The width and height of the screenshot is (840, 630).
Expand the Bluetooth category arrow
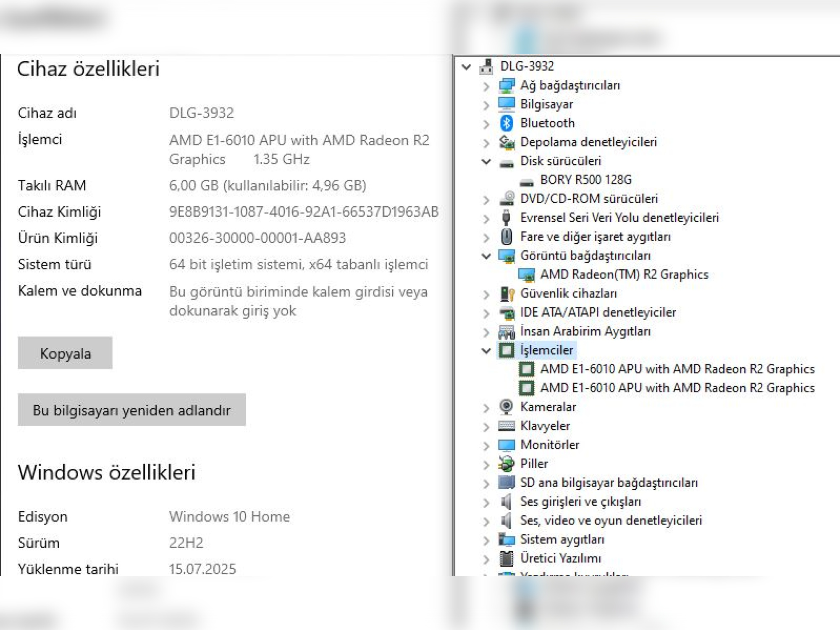[x=486, y=124]
